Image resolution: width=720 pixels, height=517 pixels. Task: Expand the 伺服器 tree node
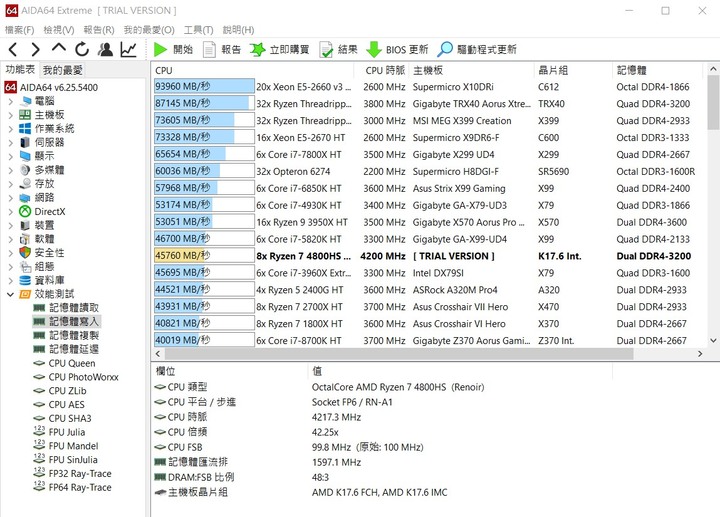[11, 142]
